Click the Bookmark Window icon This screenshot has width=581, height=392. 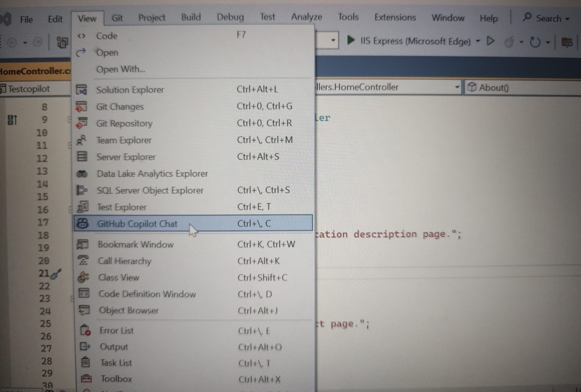(83, 244)
